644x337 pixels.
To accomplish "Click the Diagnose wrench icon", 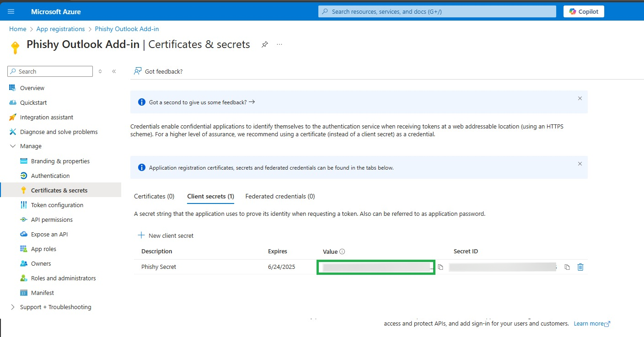I will click(x=12, y=132).
